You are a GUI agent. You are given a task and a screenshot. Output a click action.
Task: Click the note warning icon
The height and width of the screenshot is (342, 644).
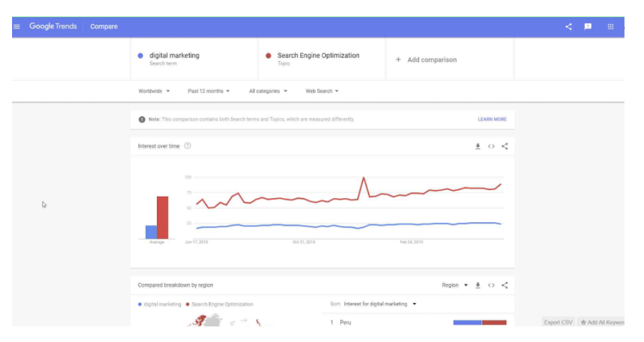pos(142,119)
